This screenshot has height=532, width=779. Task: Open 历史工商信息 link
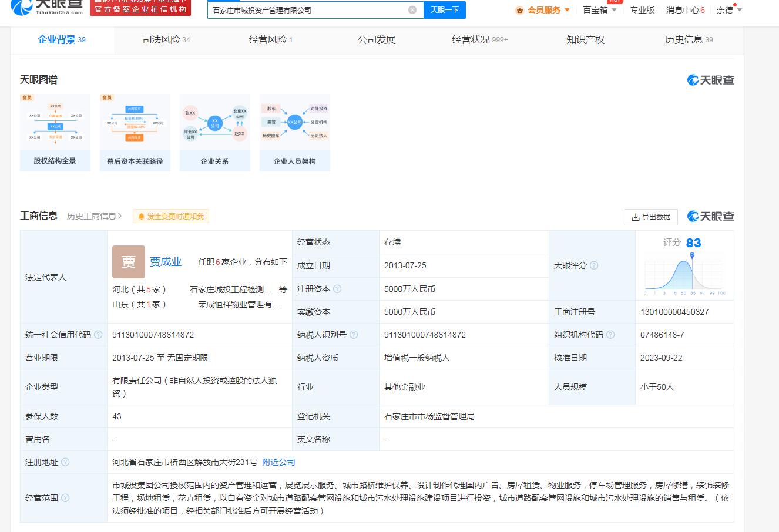click(95, 216)
